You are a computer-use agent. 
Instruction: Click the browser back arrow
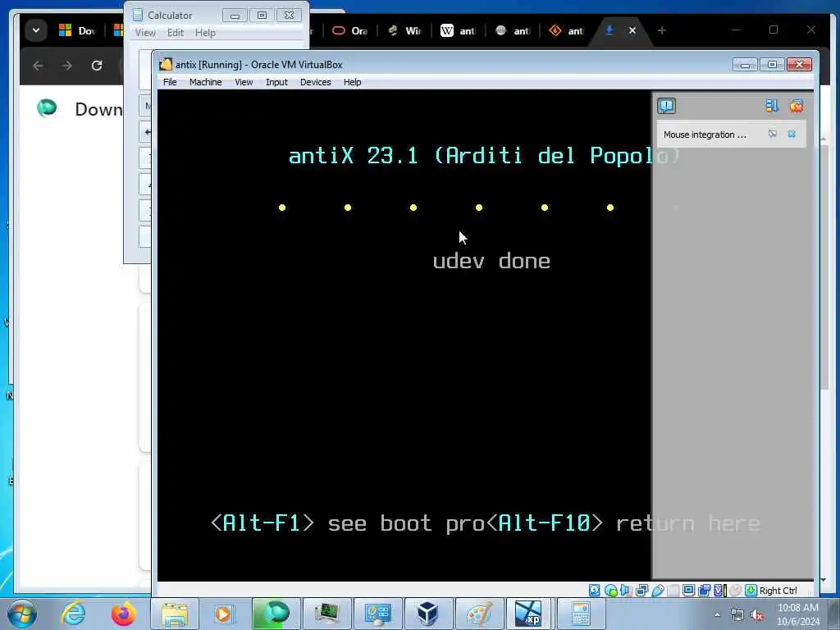tap(38, 66)
